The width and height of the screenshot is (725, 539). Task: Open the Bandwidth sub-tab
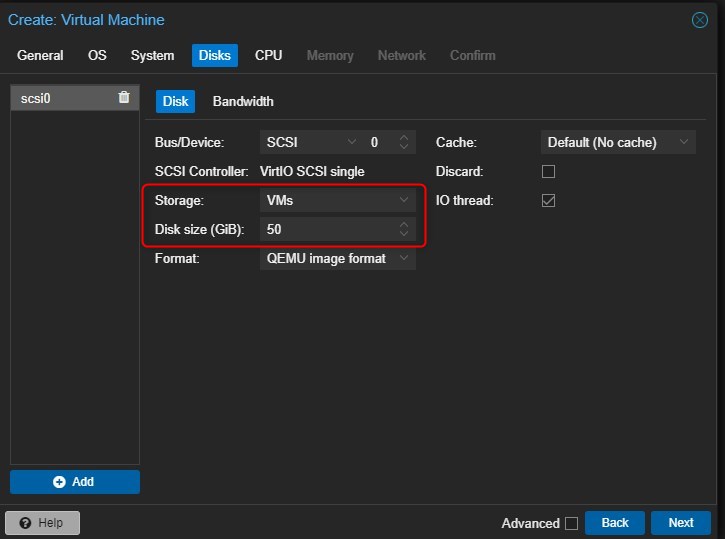pyautogui.click(x=243, y=101)
